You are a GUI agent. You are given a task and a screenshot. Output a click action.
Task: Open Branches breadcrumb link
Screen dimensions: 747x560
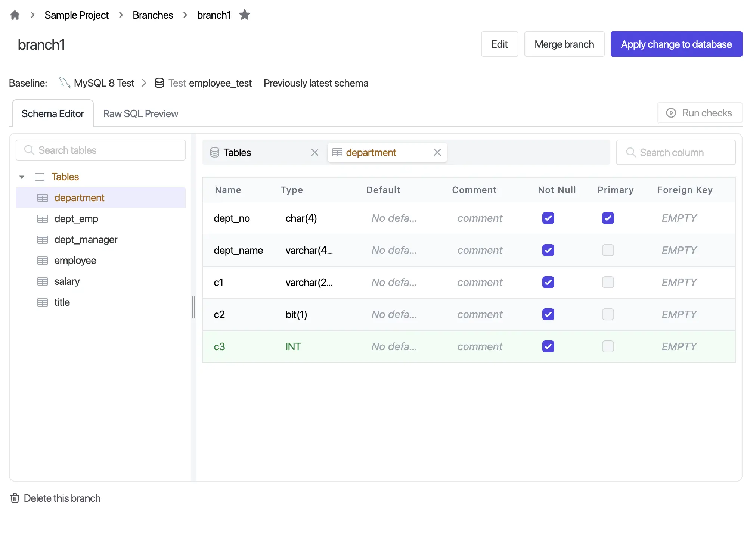coord(153,15)
